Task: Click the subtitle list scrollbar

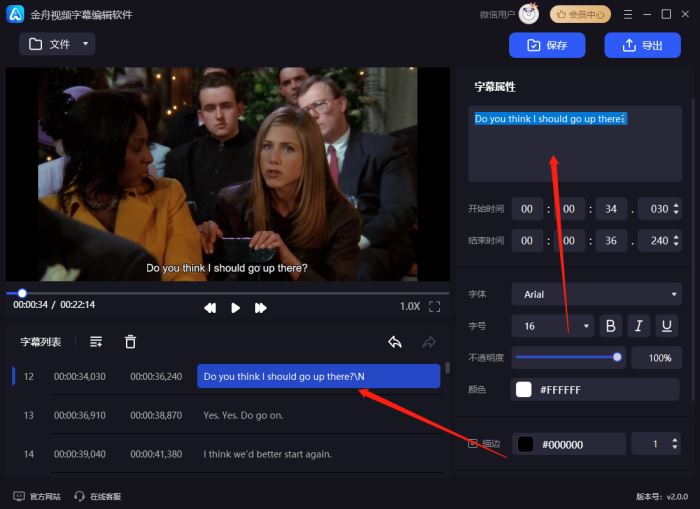Action: click(x=447, y=369)
